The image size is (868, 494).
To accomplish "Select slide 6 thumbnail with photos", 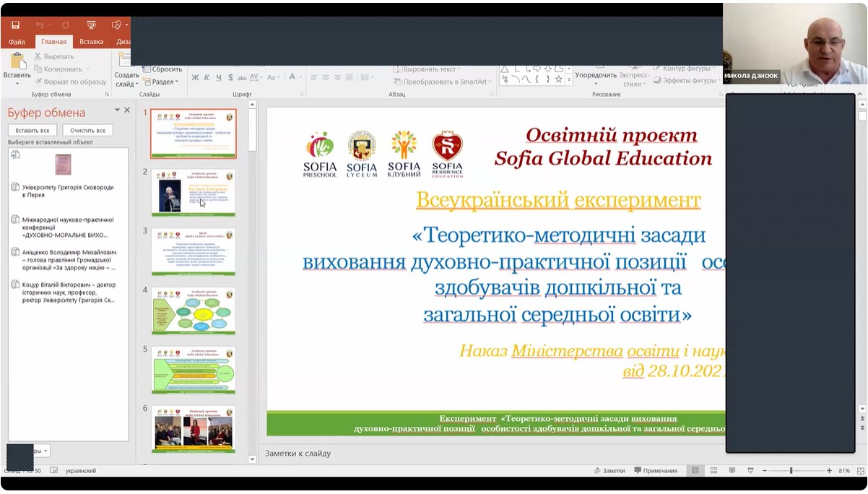I will [194, 429].
